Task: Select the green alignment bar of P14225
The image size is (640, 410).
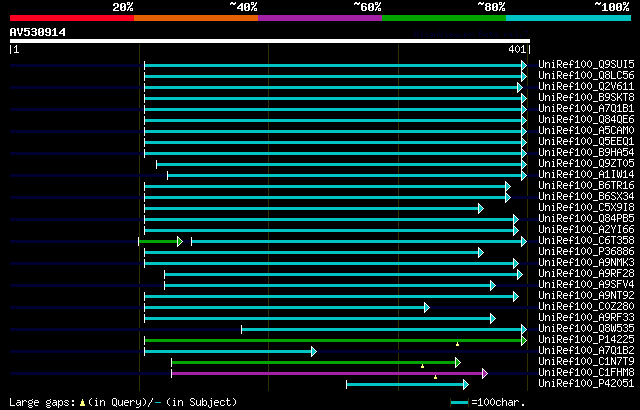Action: (336, 340)
